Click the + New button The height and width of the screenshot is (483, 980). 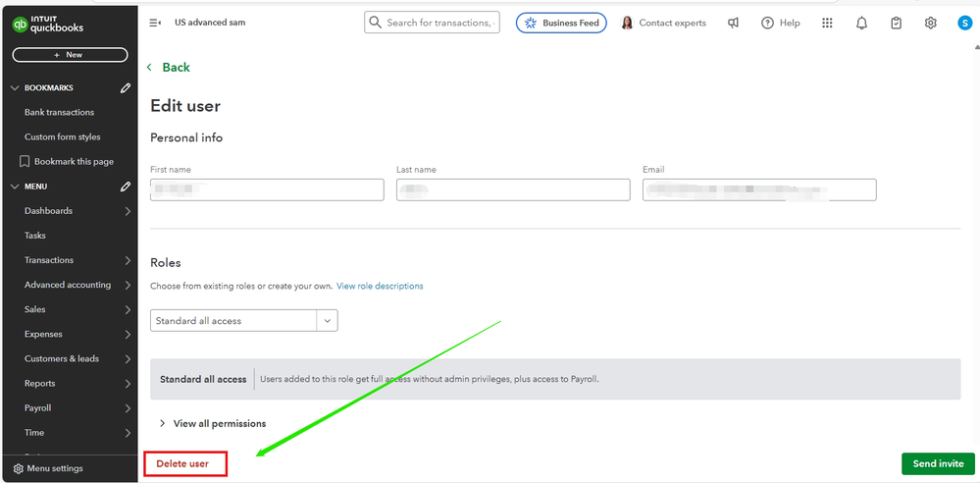[70, 55]
